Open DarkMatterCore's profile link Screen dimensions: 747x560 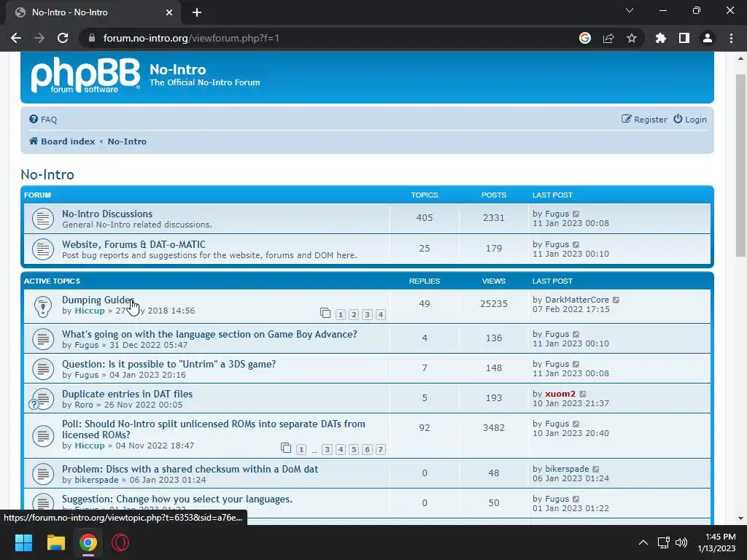click(577, 300)
